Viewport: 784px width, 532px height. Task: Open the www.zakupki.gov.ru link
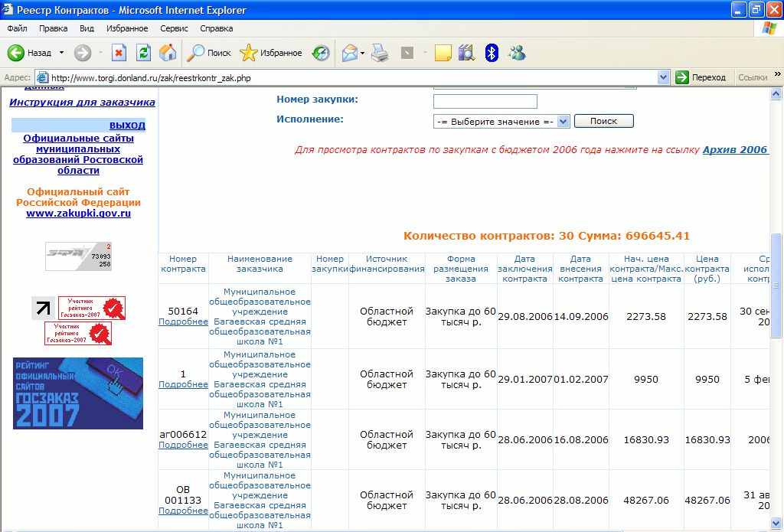79,214
